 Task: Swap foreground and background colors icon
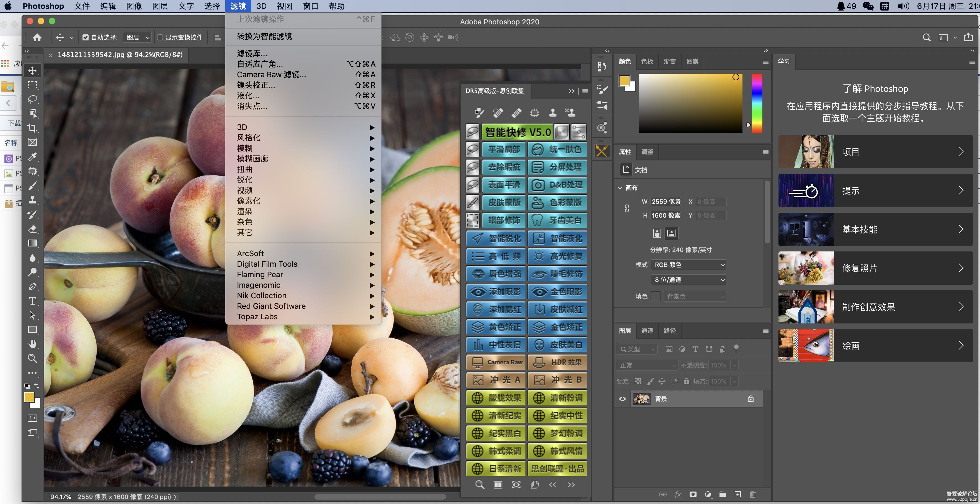click(x=37, y=385)
